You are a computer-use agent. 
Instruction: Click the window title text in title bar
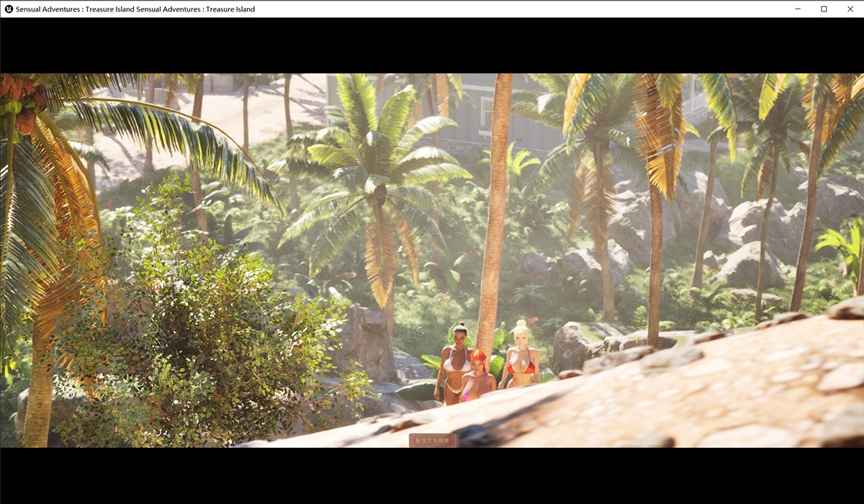click(135, 9)
